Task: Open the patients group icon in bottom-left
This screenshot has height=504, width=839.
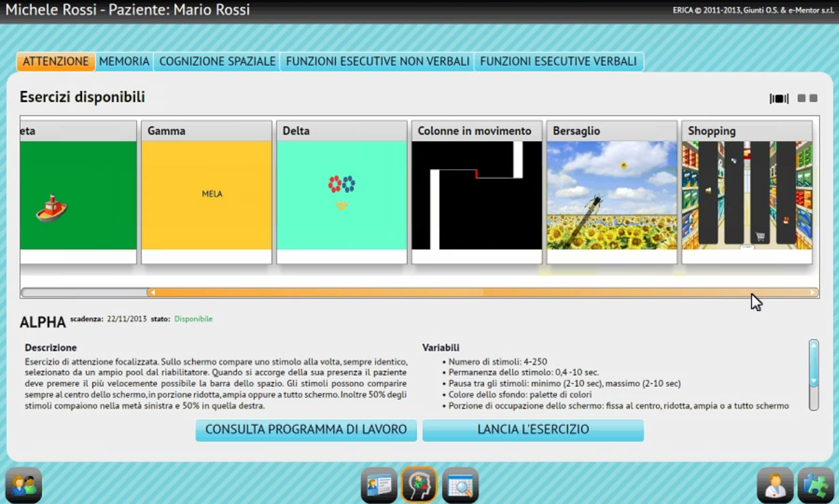Action: pos(23,485)
